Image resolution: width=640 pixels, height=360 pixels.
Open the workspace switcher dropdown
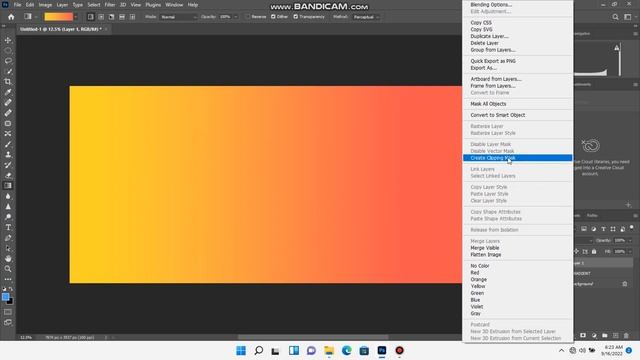630,17
